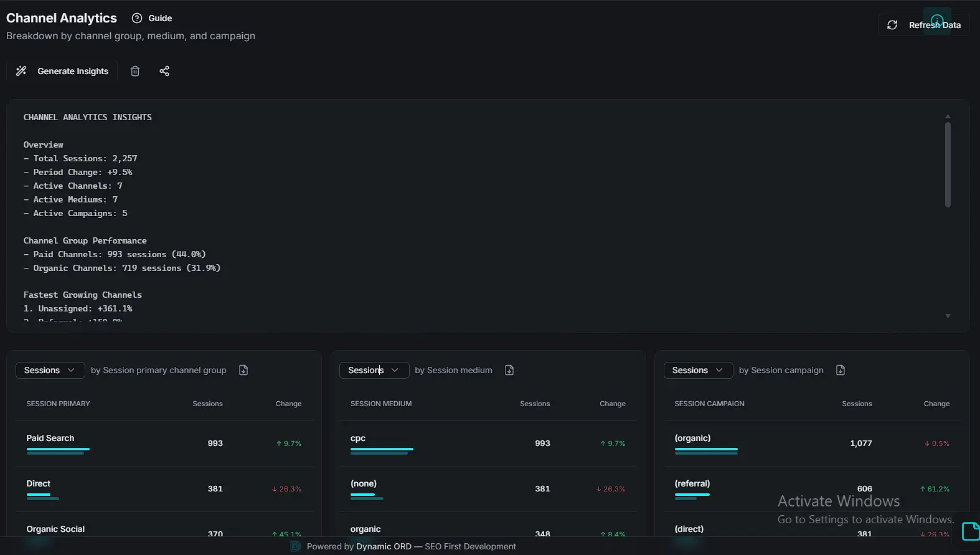This screenshot has width=980, height=555.
Task: Click the Paid Search row
Action: pos(164,444)
